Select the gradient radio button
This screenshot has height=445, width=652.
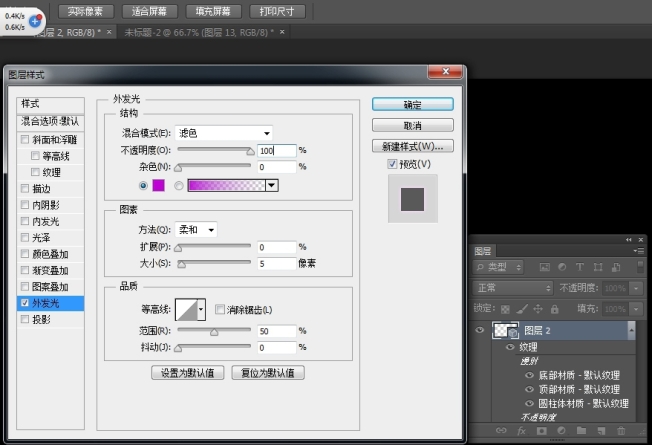pos(180,185)
